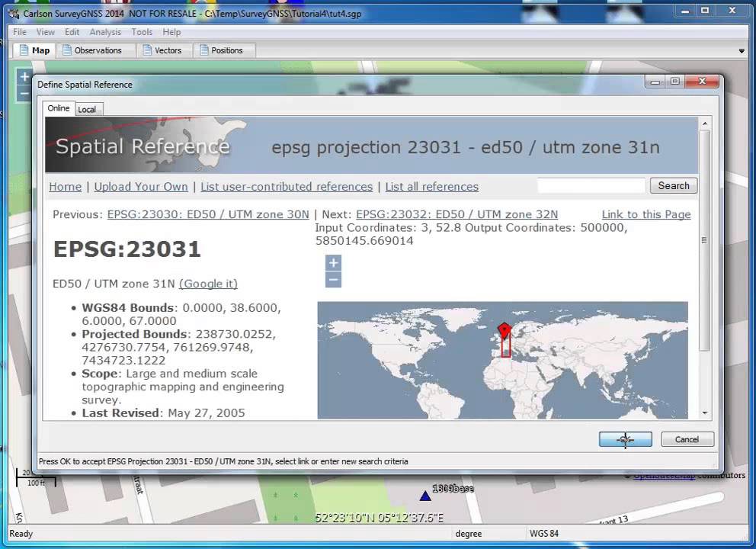The width and height of the screenshot is (756, 549).
Task: Click the red marker on world map
Action: pos(505,330)
